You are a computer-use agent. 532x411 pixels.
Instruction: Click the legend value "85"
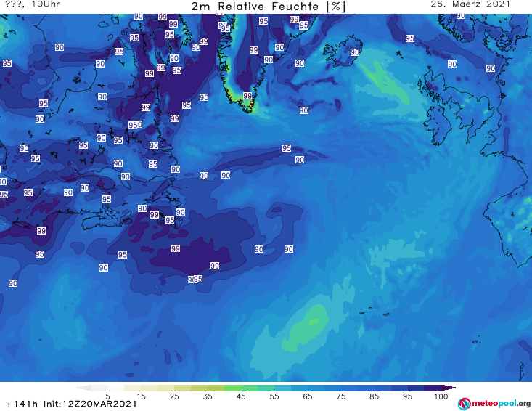[x=374, y=396]
